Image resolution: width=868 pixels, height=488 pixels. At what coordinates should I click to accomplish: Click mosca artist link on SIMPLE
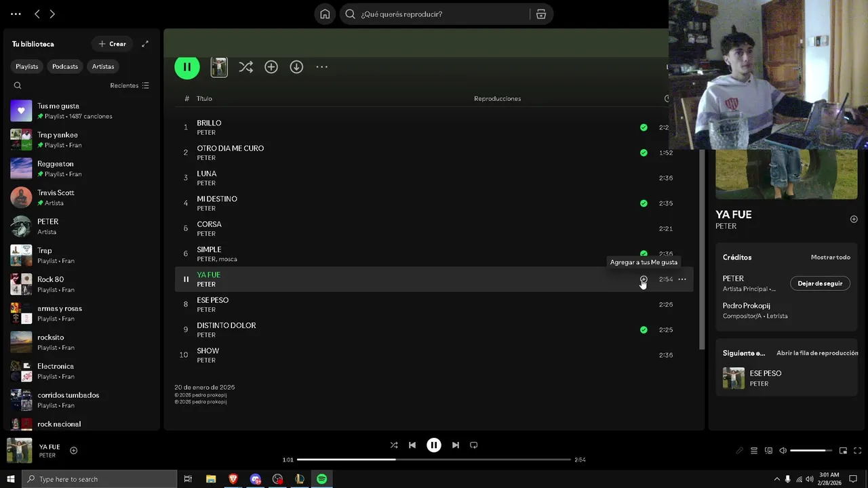[228, 259]
